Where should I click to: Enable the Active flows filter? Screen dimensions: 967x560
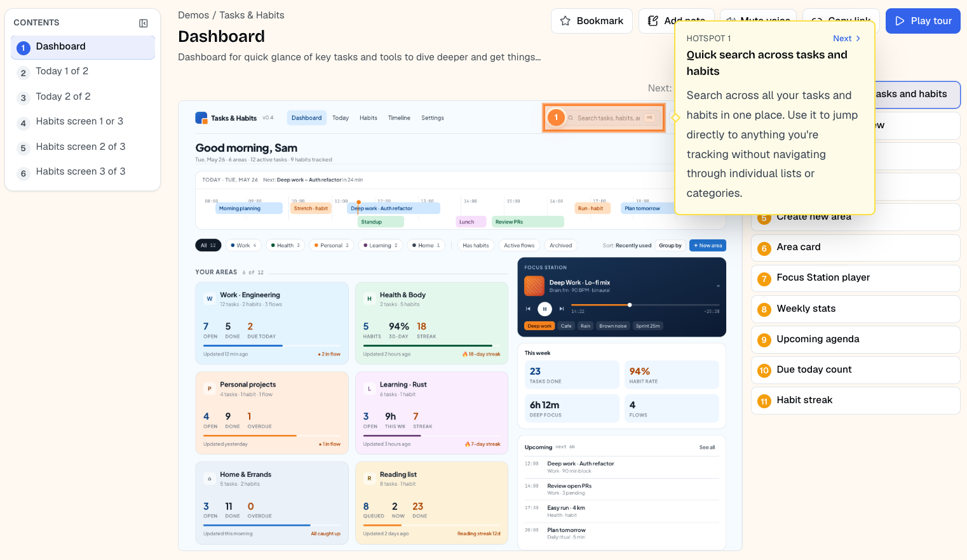pyautogui.click(x=519, y=245)
